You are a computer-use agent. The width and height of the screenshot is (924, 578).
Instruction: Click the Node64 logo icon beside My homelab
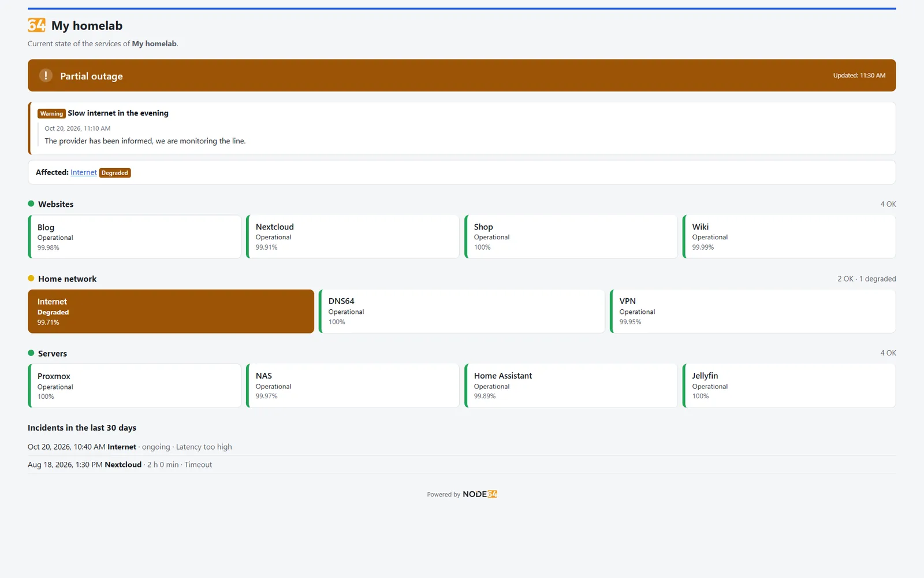tap(36, 25)
